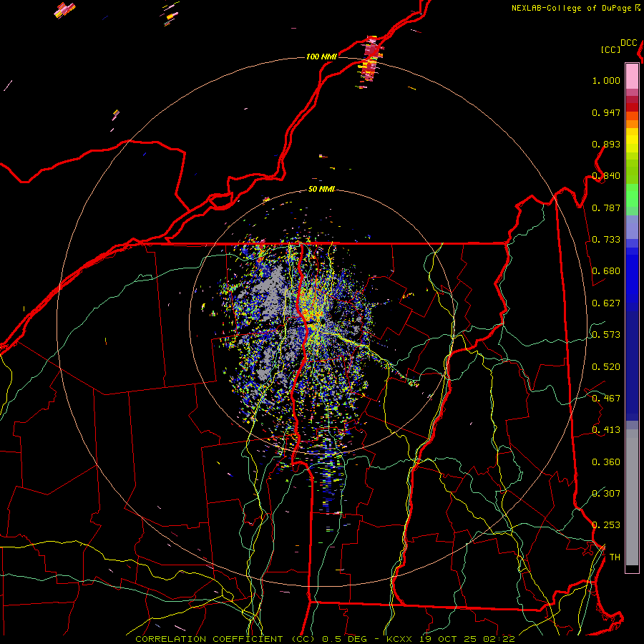Click the [CC] legend unit label
This screenshot has width=644, height=644.
point(611,49)
